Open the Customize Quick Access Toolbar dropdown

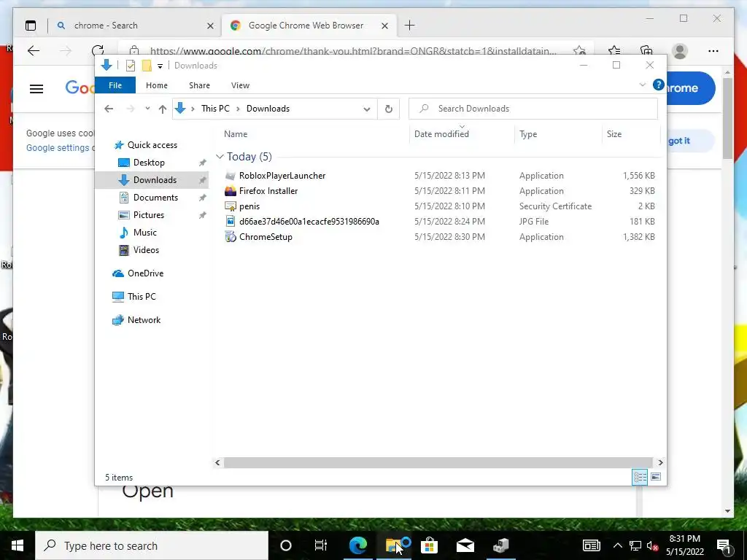[x=160, y=66]
